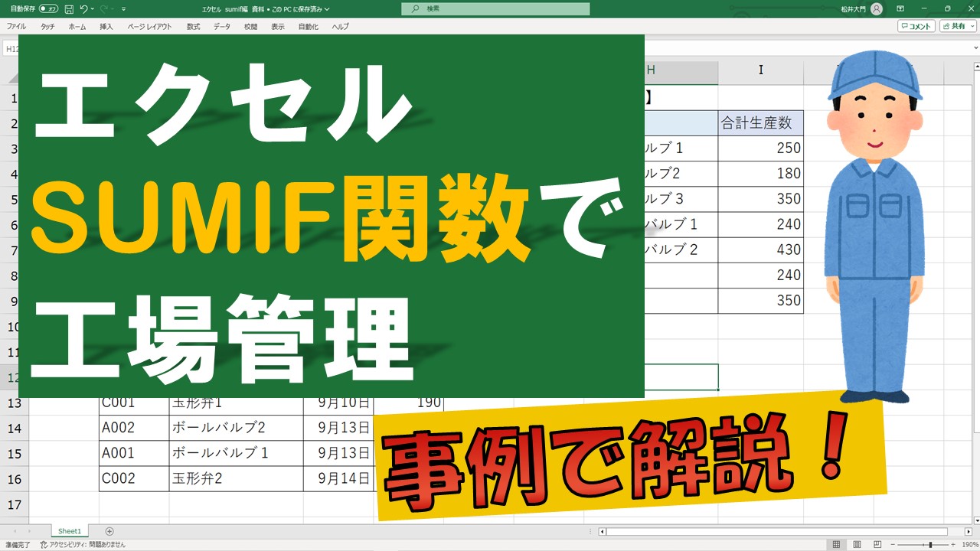Click the 9月10日 date cell
Image resolution: width=980 pixels, height=551 pixels.
pos(338,404)
